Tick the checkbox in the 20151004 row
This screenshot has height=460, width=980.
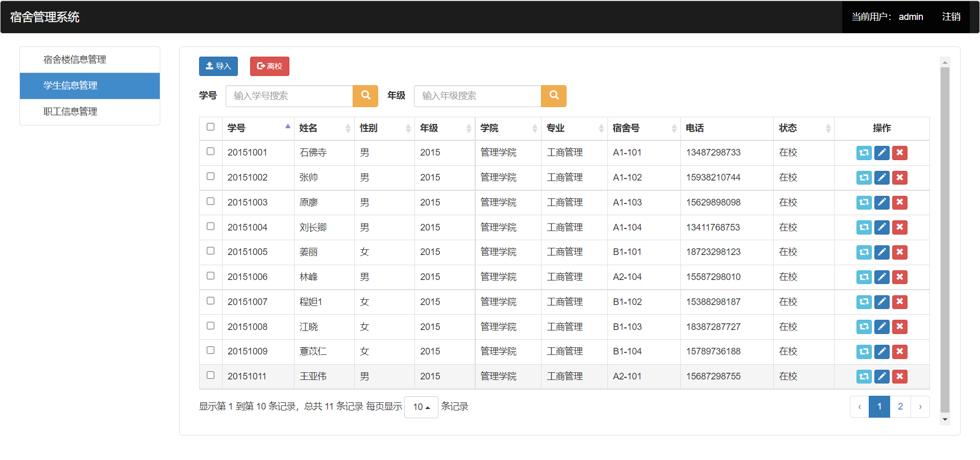(x=210, y=226)
